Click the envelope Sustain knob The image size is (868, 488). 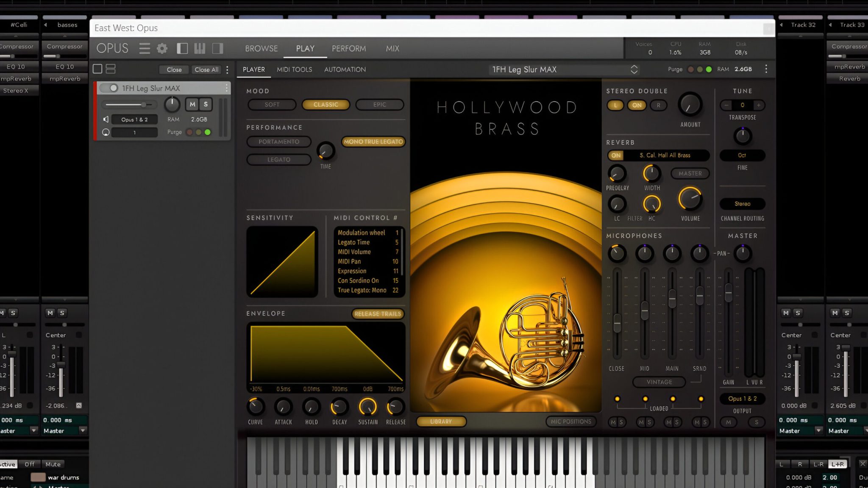(x=367, y=407)
